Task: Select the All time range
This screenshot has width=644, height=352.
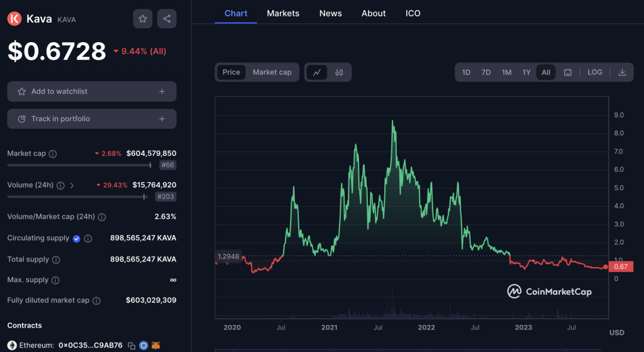Action: coord(546,72)
